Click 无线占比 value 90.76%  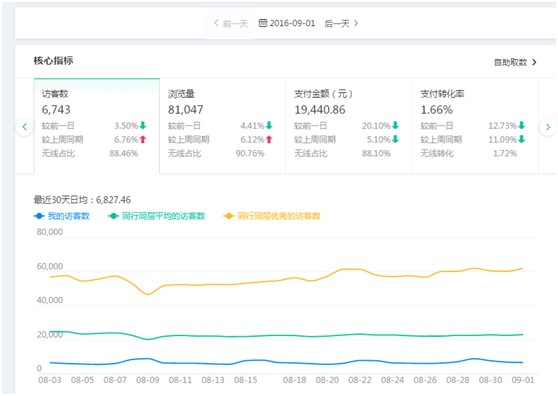(250, 153)
